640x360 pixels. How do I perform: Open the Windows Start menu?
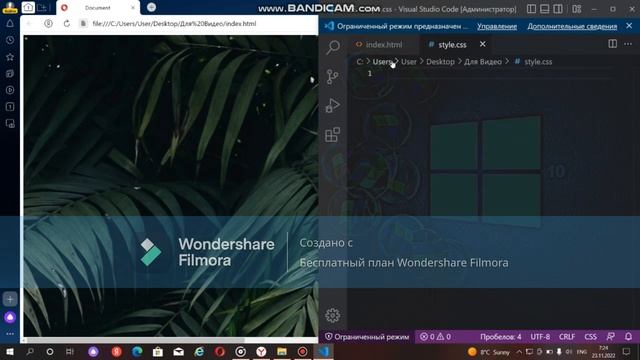(10, 351)
